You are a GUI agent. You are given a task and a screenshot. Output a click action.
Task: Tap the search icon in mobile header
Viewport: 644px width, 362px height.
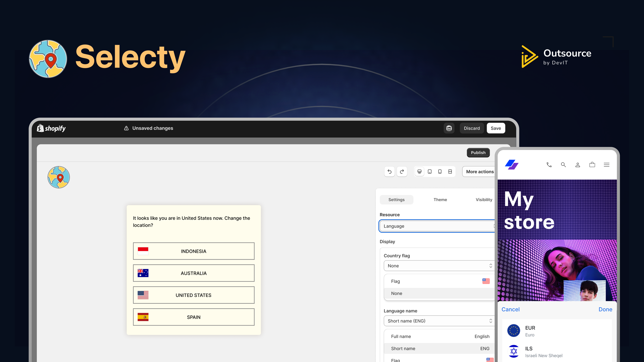tap(563, 165)
